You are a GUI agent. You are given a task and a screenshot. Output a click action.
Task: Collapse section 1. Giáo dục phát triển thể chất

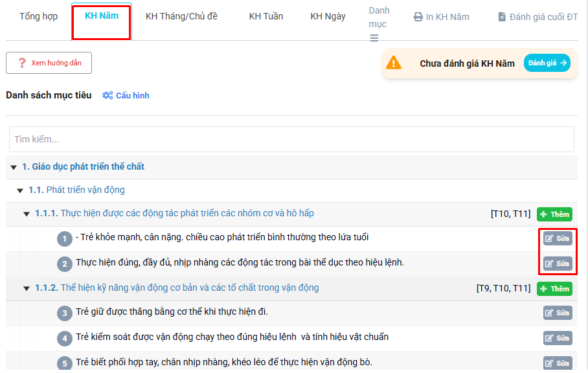(x=14, y=167)
